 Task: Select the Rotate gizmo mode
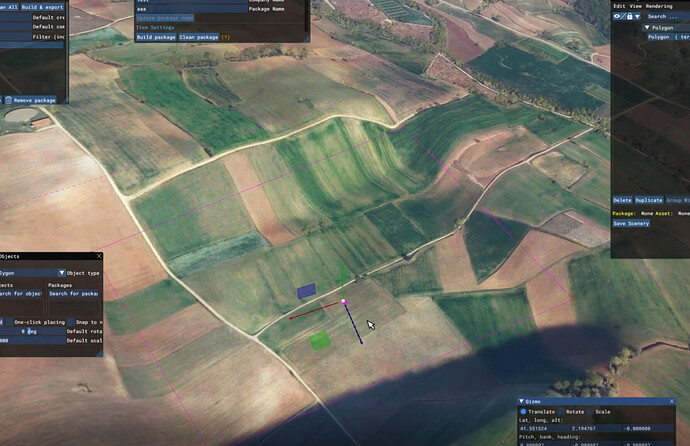tap(561, 412)
